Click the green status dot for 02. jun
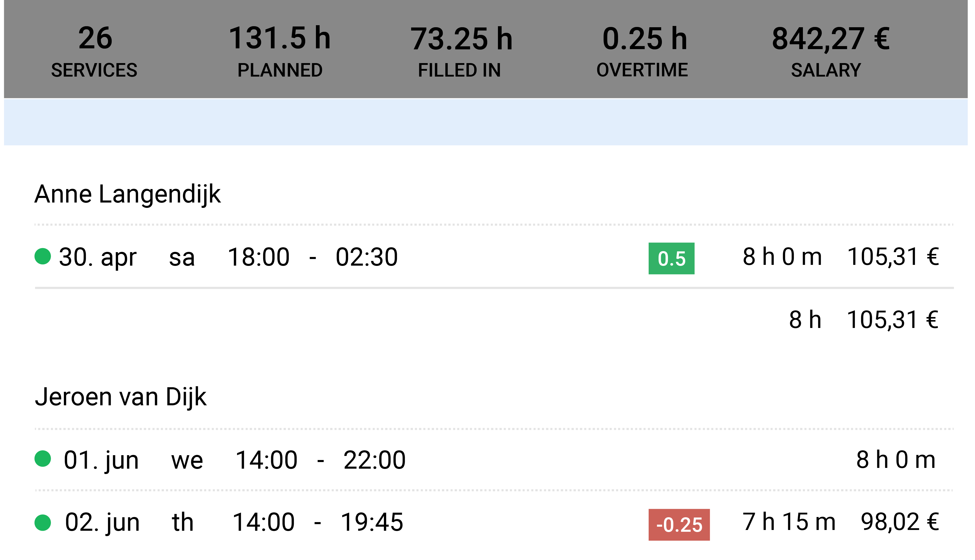This screenshot has height=560, width=975. click(x=43, y=523)
